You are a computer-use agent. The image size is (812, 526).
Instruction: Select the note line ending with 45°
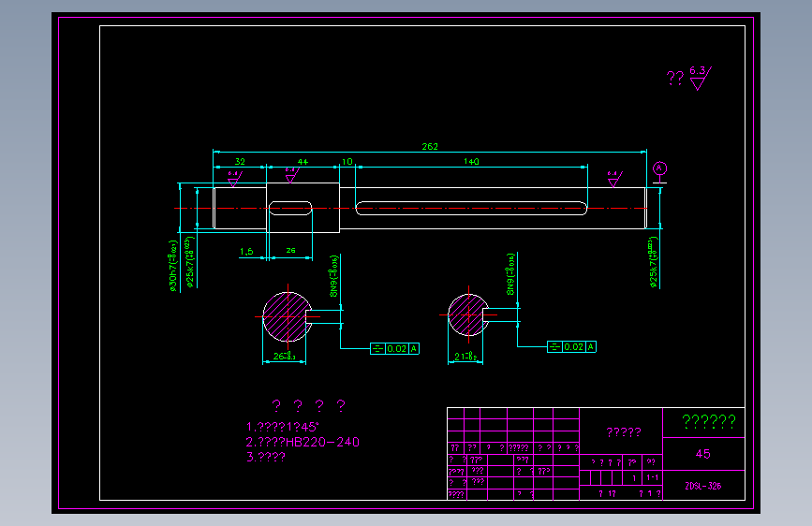pyautogui.click(x=282, y=427)
